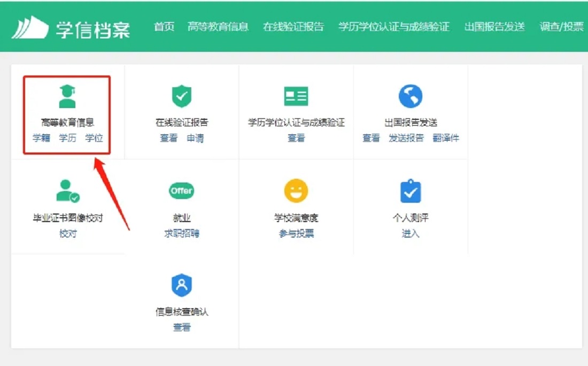Image resolution: width=588 pixels, height=366 pixels.
Task: Click the yellow smiley icon for 学校满意度
Action: pyautogui.click(x=296, y=190)
